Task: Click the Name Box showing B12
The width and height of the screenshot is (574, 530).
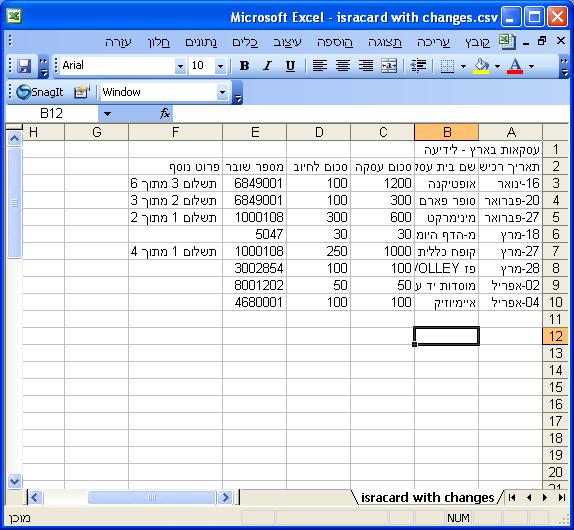Action: coord(52,114)
